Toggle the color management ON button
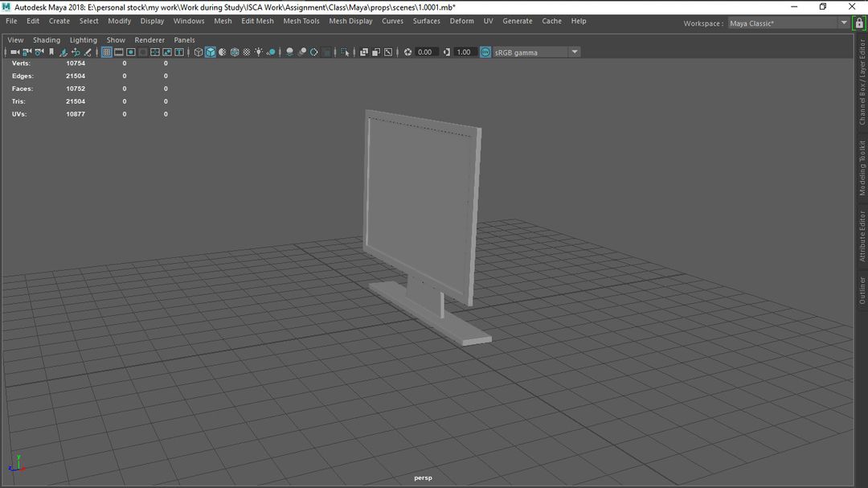Image resolution: width=868 pixels, height=488 pixels. (x=485, y=52)
